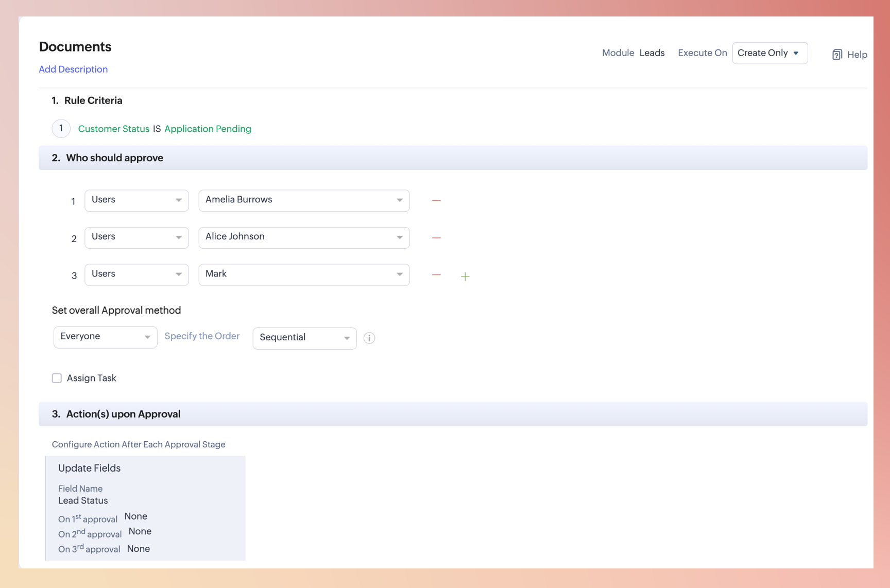
Task: Click the Application Pending criteria value
Action: click(x=208, y=129)
